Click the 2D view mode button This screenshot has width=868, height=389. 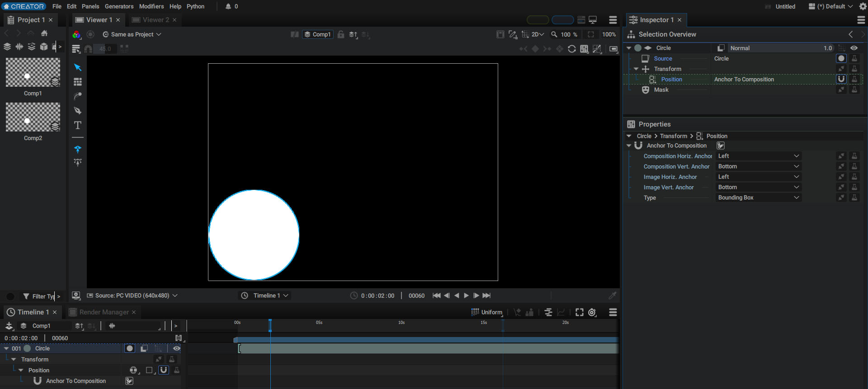(x=538, y=34)
